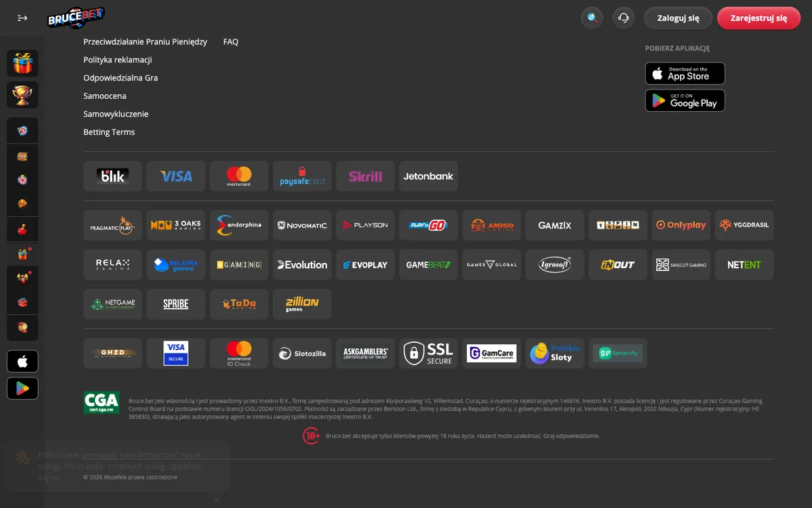812x508 pixels.
Task: Click the Zaloguj się button
Action: click(678, 18)
